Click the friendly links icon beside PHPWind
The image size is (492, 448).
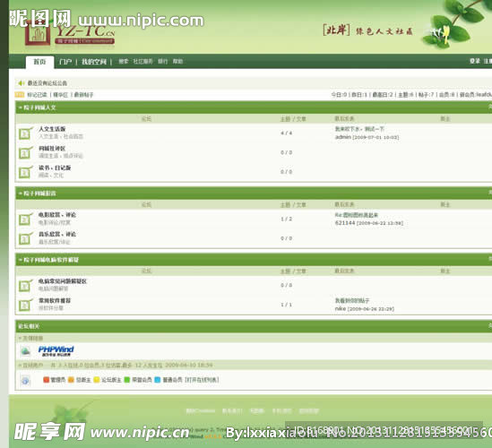pos(25,351)
